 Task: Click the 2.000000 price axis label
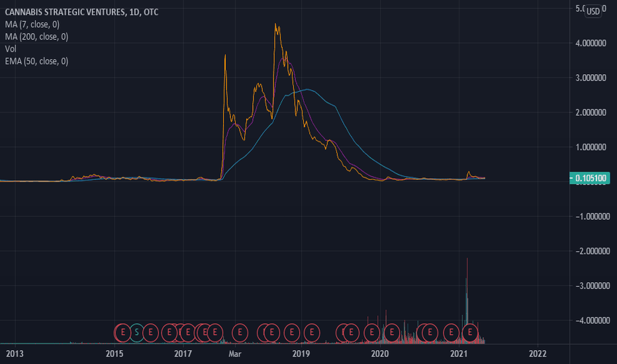(x=591, y=113)
